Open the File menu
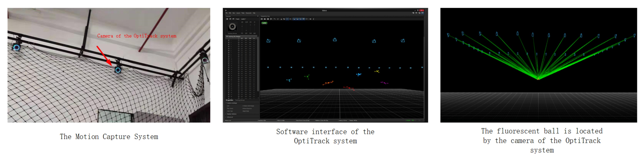644x161 pixels. [x=227, y=13]
